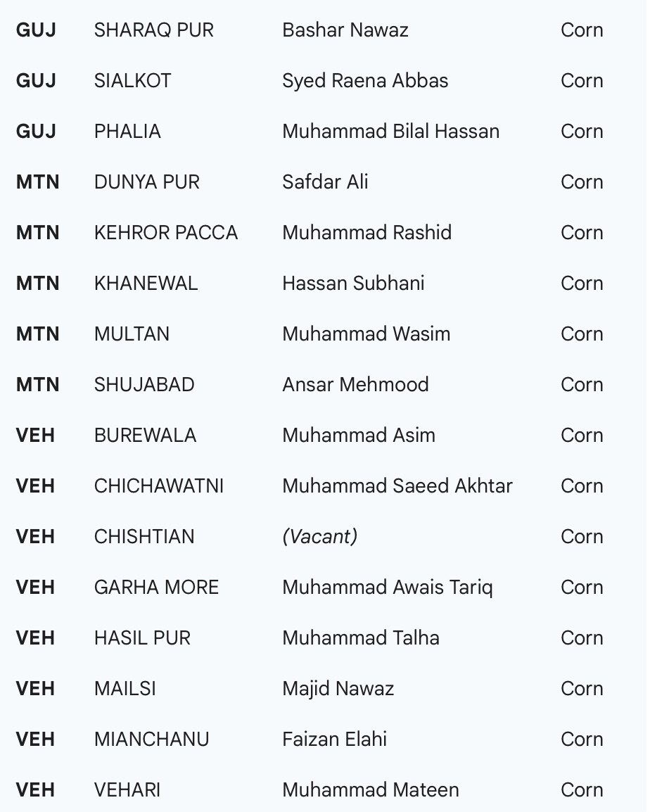
Task: Select Ansar Mehmood's name
Action: 355,385
